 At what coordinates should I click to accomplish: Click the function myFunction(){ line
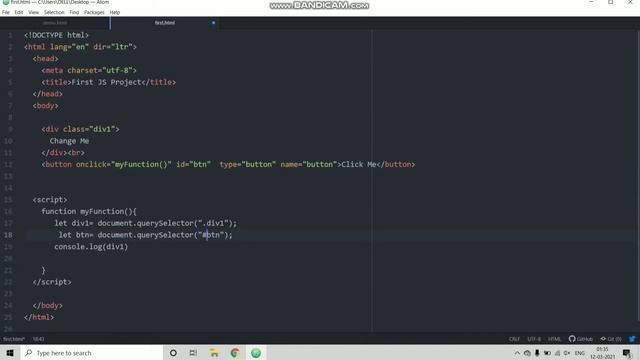89,211
